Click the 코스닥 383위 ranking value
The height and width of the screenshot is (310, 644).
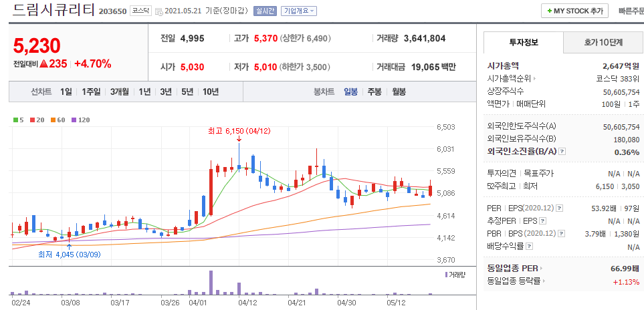point(618,79)
